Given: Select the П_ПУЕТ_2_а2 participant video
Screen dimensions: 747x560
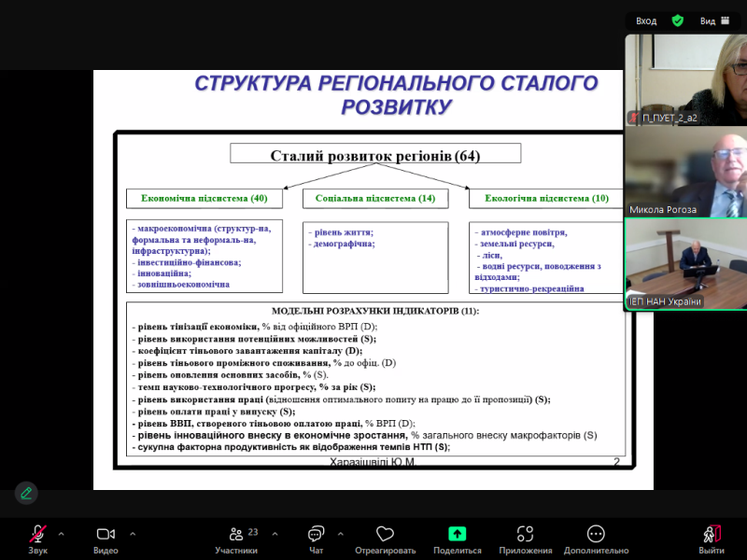Looking at the screenshot, I should [x=685, y=79].
